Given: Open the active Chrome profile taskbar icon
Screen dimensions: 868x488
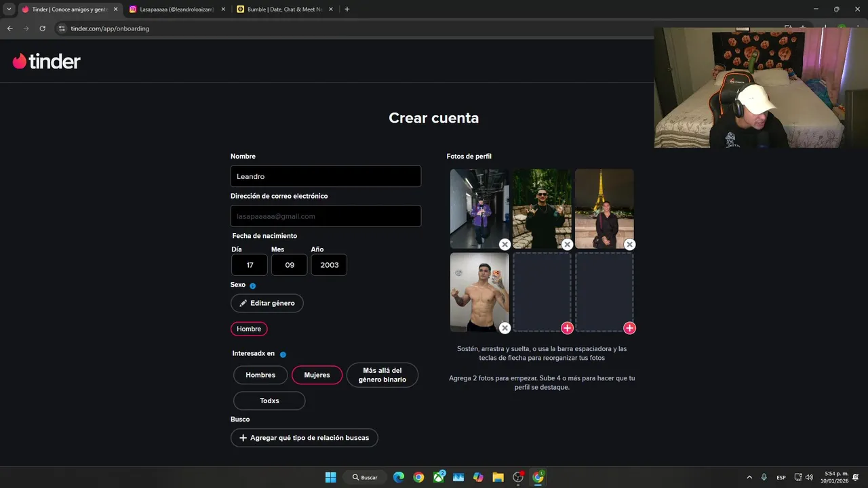Looking at the screenshot, I should tap(538, 477).
